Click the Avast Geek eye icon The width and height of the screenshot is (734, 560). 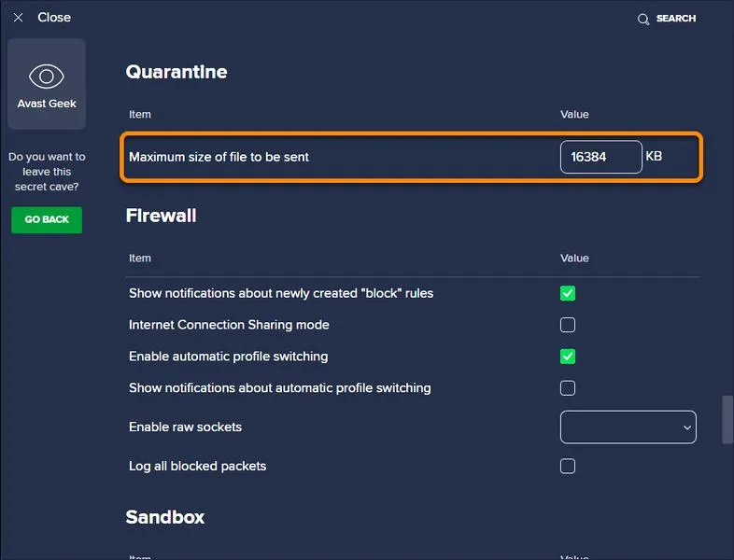click(x=47, y=77)
